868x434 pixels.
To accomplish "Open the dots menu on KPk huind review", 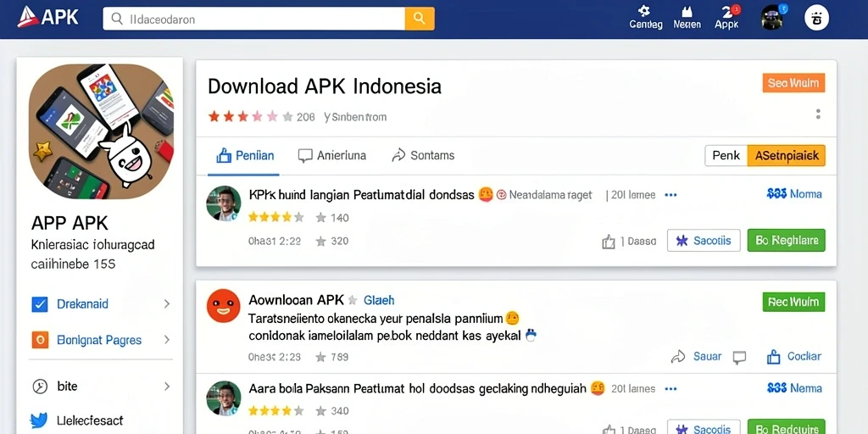I will pos(670,195).
